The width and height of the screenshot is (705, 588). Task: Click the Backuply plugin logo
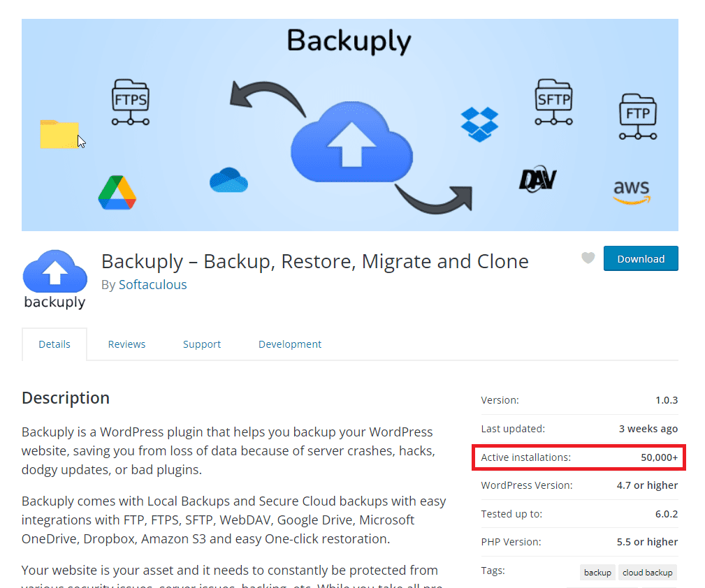tap(54, 279)
